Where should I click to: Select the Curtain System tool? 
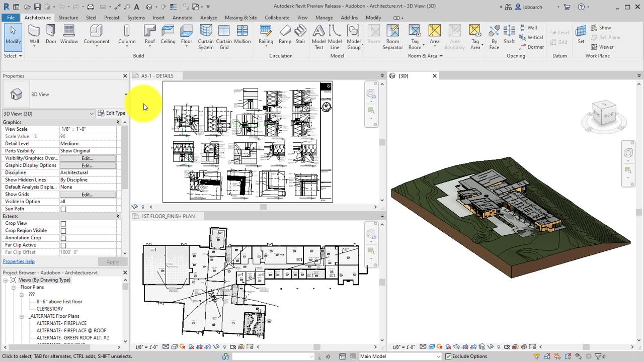point(206,37)
